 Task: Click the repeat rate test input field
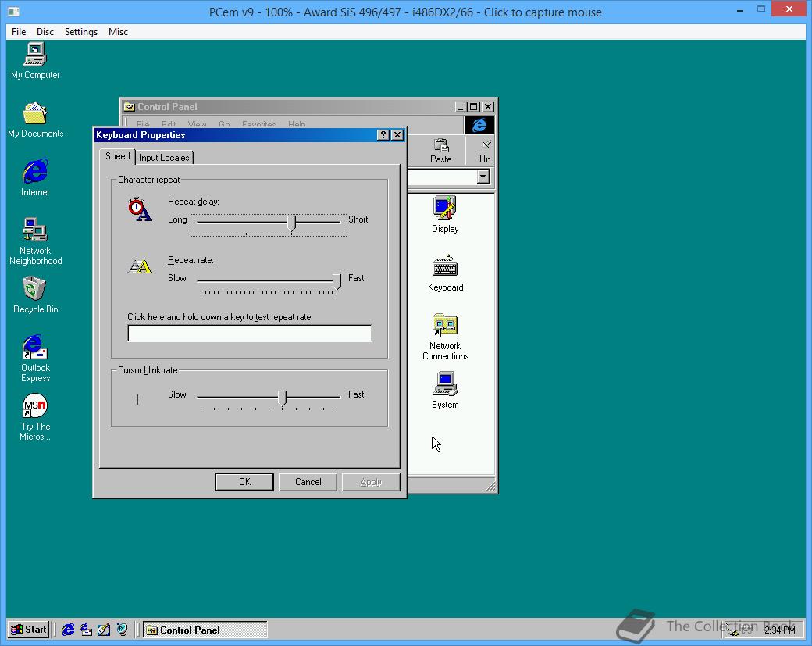(x=250, y=333)
